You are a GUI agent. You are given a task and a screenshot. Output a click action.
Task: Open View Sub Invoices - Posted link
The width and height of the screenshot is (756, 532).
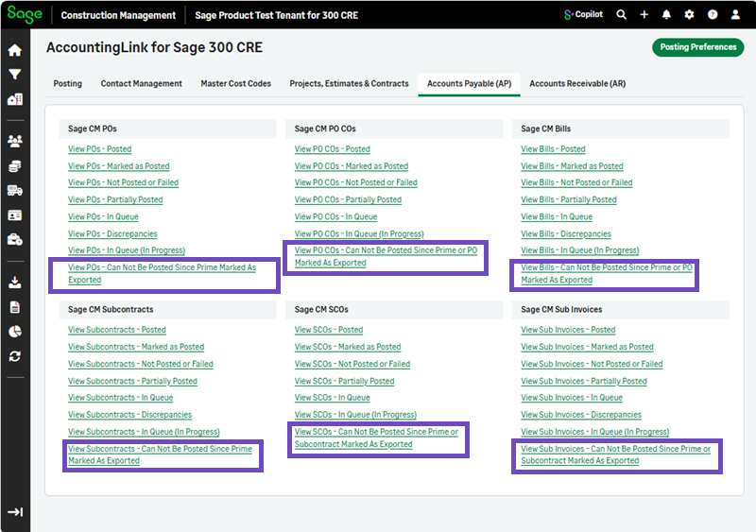(568, 330)
